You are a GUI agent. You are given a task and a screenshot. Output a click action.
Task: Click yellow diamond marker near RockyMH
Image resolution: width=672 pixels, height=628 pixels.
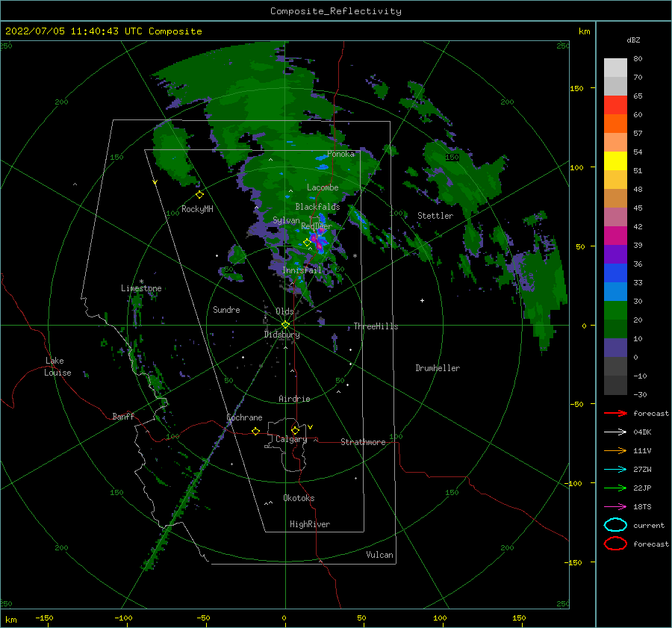tap(199, 195)
